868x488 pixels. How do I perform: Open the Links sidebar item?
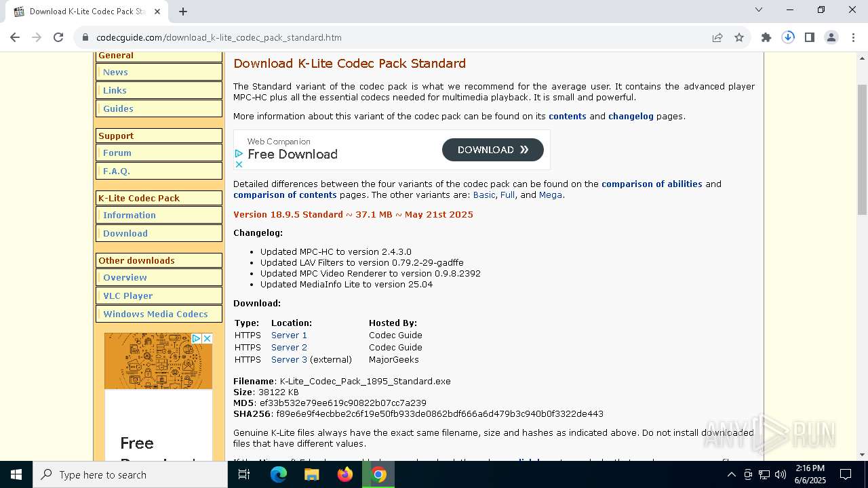[115, 90]
